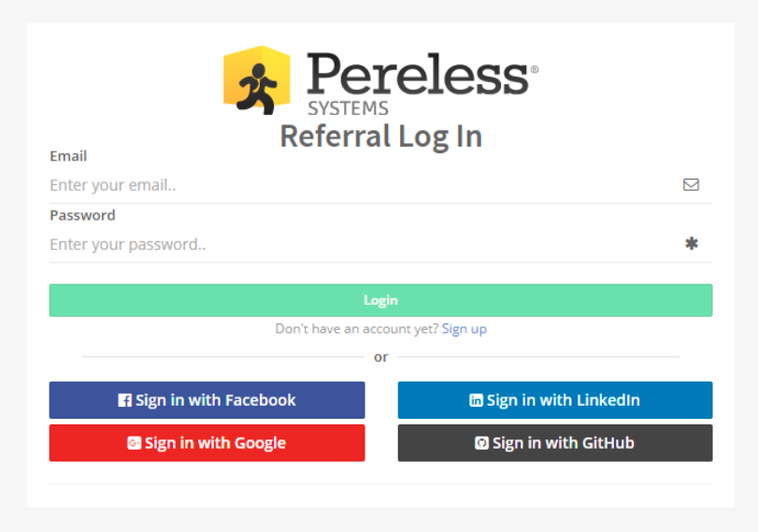Sign in with Google button

click(207, 442)
